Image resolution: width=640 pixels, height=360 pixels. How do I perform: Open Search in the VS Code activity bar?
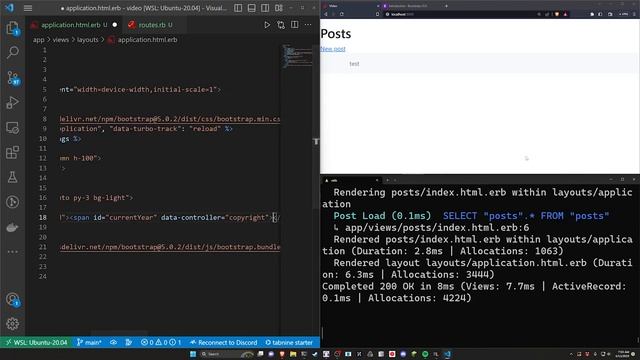click(13, 52)
